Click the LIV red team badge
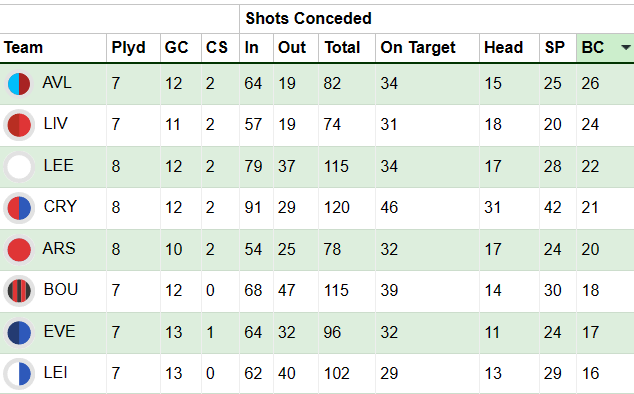 pos(19,125)
